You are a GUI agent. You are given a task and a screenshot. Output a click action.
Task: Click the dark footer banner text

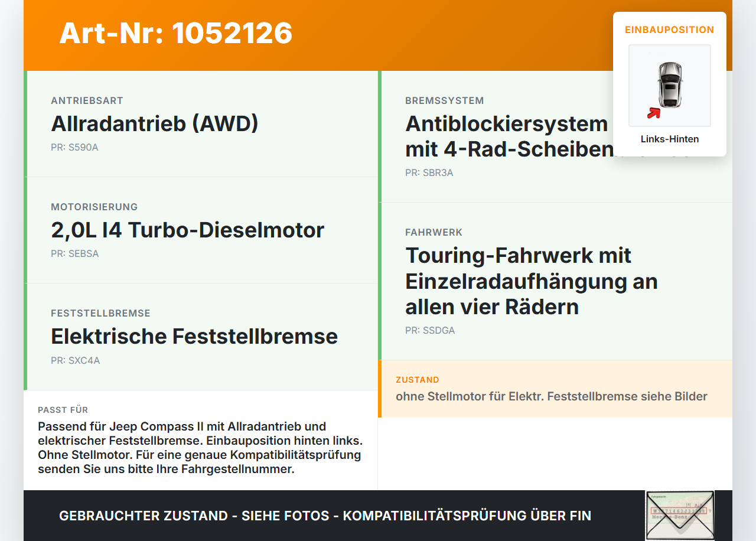325,516
